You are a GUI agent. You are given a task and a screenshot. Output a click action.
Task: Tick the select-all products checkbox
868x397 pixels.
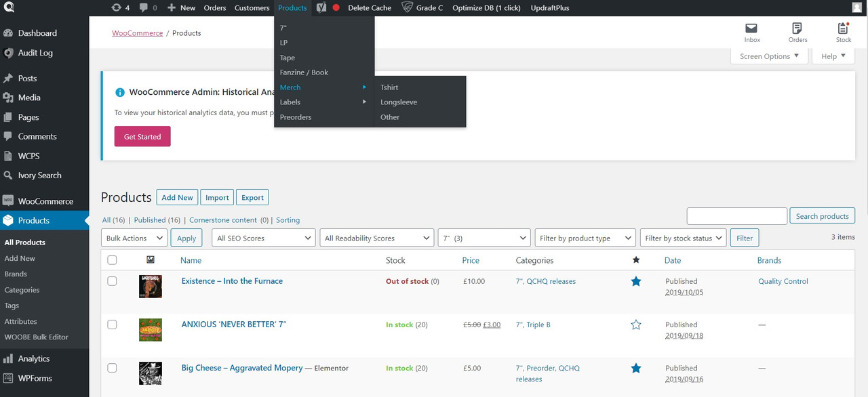112,260
